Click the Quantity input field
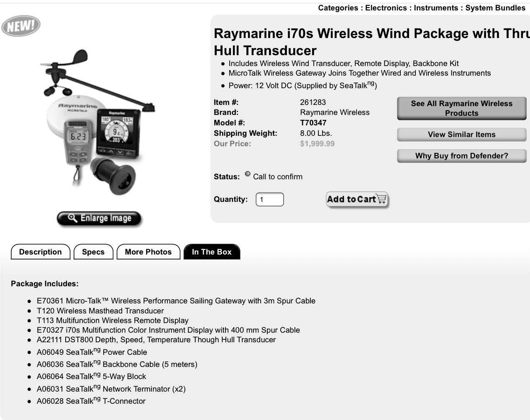Viewport: 530px width, 420px height. point(270,199)
